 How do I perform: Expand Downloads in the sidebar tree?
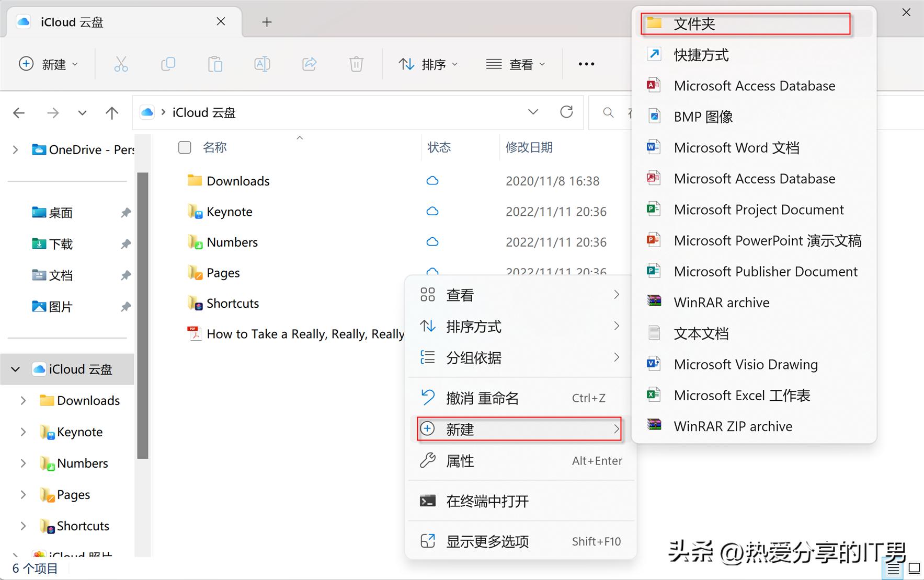[x=22, y=400]
